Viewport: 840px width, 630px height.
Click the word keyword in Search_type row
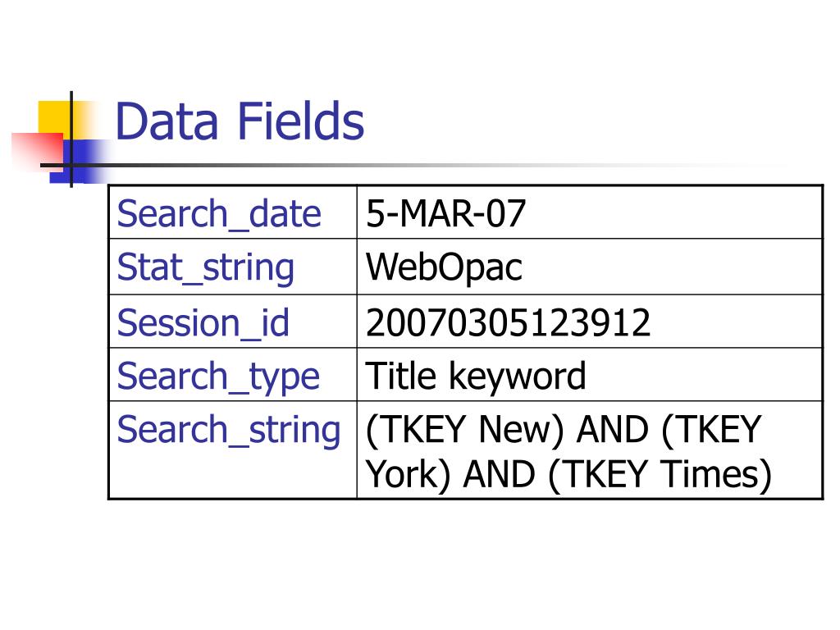[518, 376]
